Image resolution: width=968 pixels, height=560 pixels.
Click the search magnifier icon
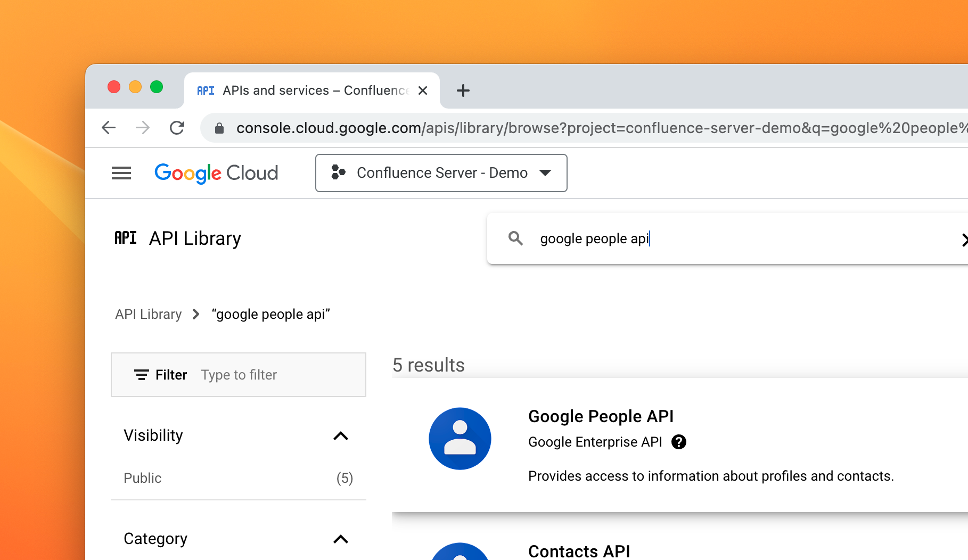(x=515, y=238)
